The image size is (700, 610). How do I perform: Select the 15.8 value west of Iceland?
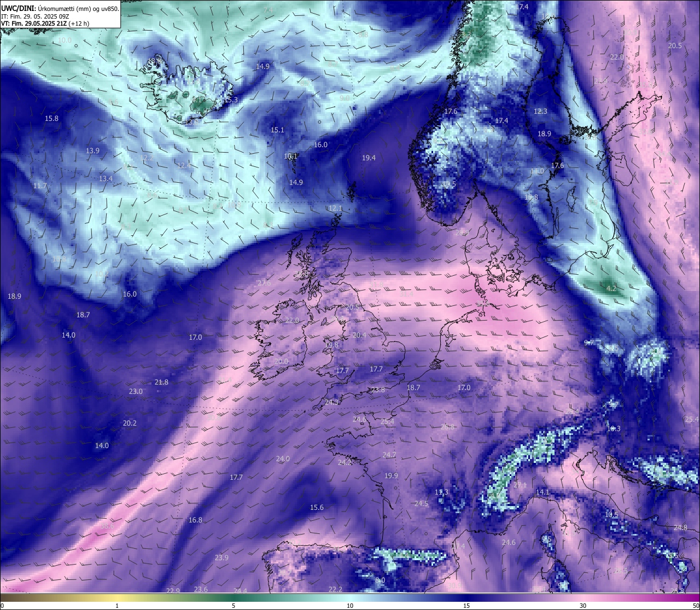(51, 118)
